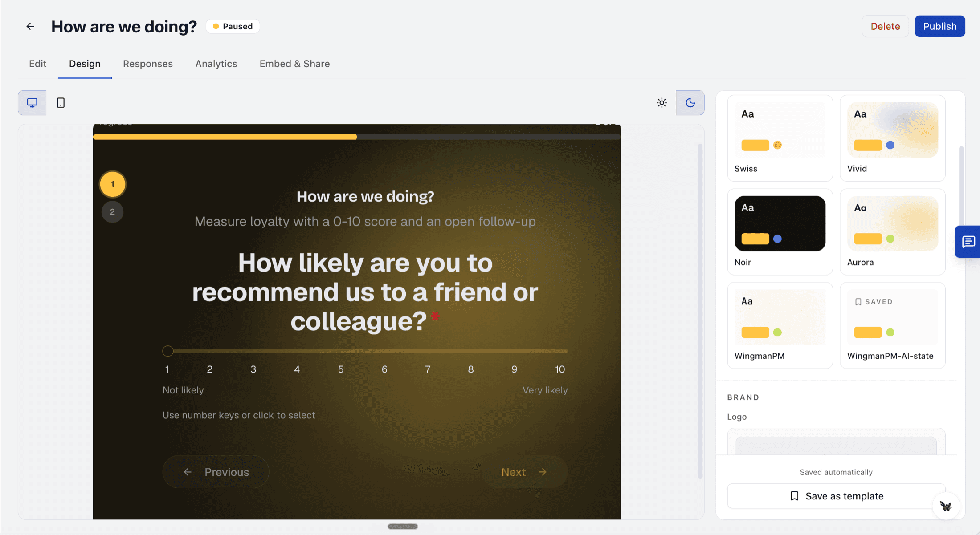The height and width of the screenshot is (535, 980).
Task: Switch to desktop preview icon
Action: point(32,103)
